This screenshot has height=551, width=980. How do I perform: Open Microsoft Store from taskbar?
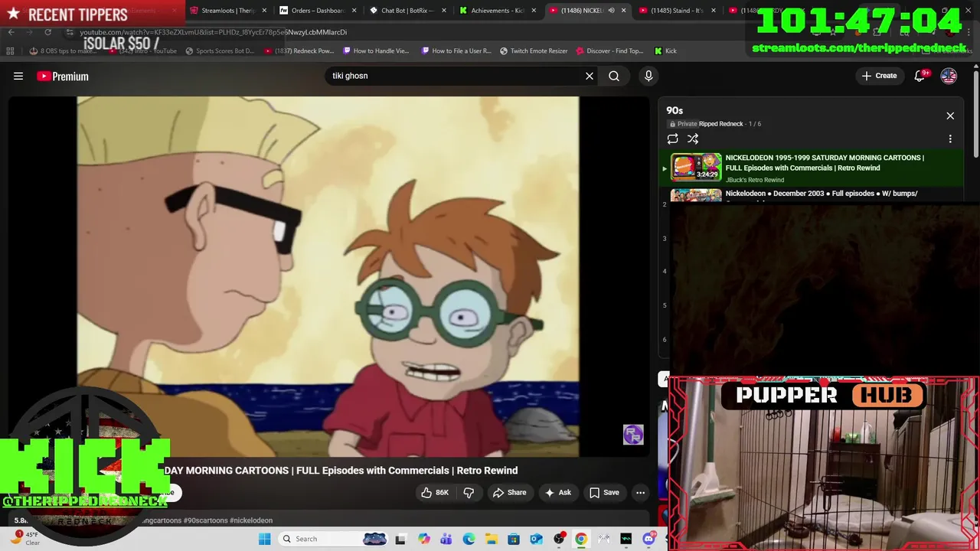click(x=514, y=539)
